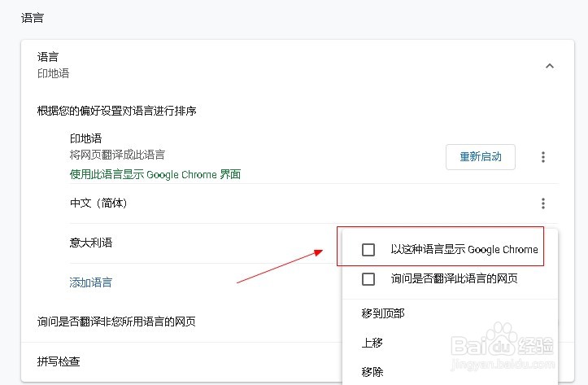Click green 使用此语言显示 Google Chrome 界面 text
The height and width of the screenshot is (385, 588).
click(x=155, y=174)
